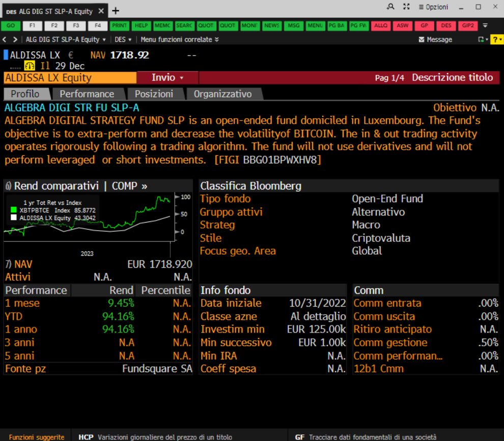Open the window export dropdown icon
Viewport: 504px width, 441px height.
pos(483,39)
